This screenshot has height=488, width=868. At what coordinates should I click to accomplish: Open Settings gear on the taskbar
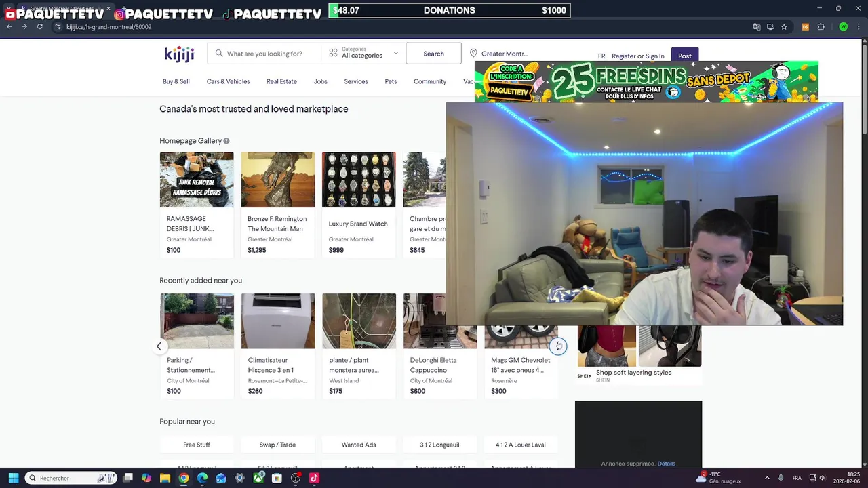tap(239, 478)
